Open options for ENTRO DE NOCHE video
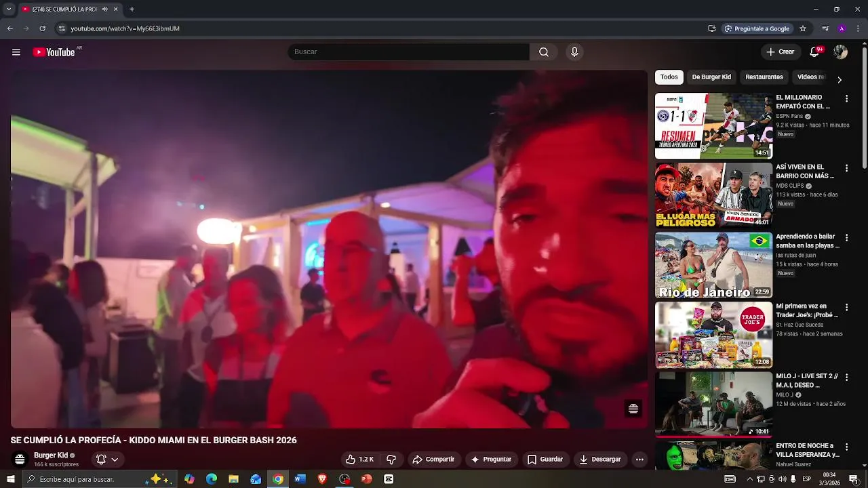The height and width of the screenshot is (488, 868). pos(846,447)
